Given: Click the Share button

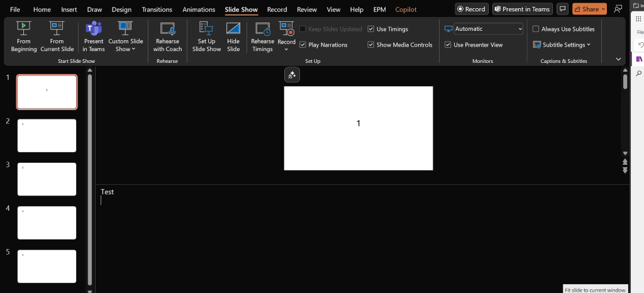Looking at the screenshot, I should pyautogui.click(x=586, y=9).
